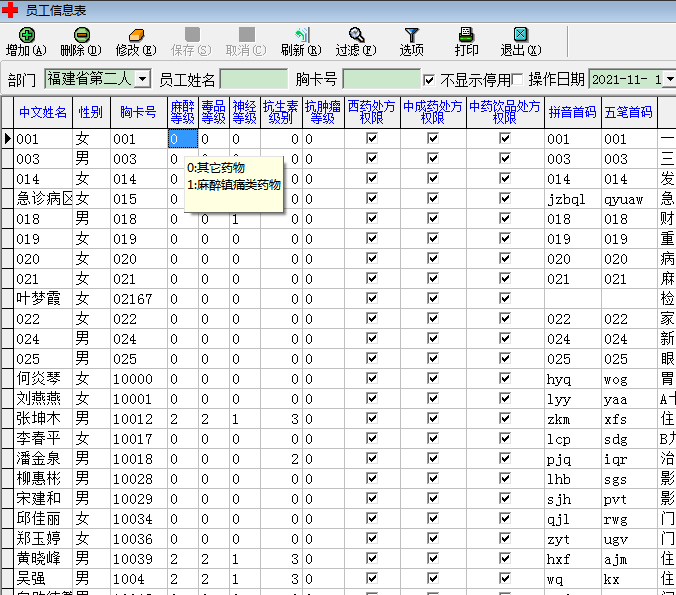This screenshot has width=676, height=595.
Task: Click the 拼音首码 column header
Action: pos(572,112)
